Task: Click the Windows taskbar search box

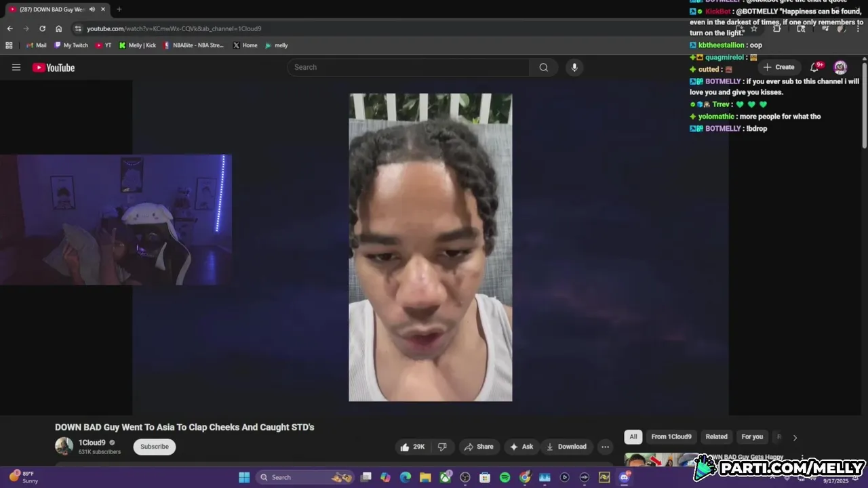Action: 306,477
